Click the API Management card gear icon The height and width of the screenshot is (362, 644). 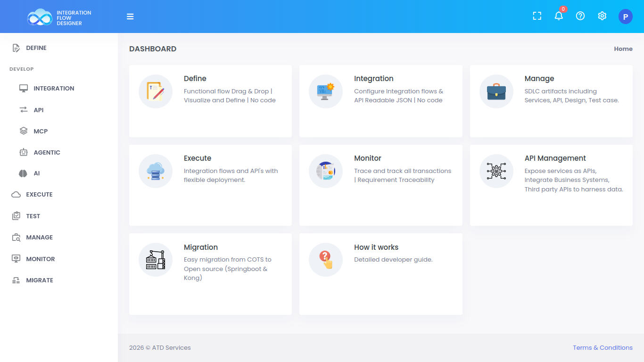pyautogui.click(x=496, y=171)
